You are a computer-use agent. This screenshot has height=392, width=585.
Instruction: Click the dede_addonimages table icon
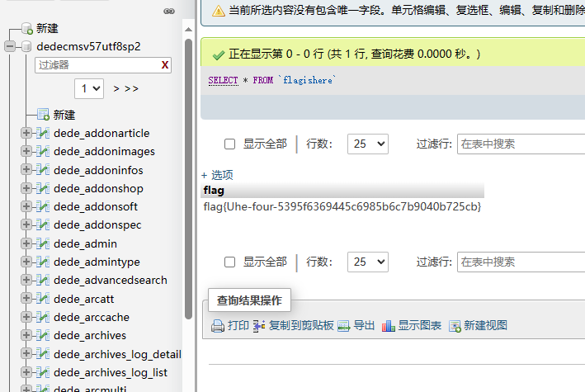click(43, 151)
